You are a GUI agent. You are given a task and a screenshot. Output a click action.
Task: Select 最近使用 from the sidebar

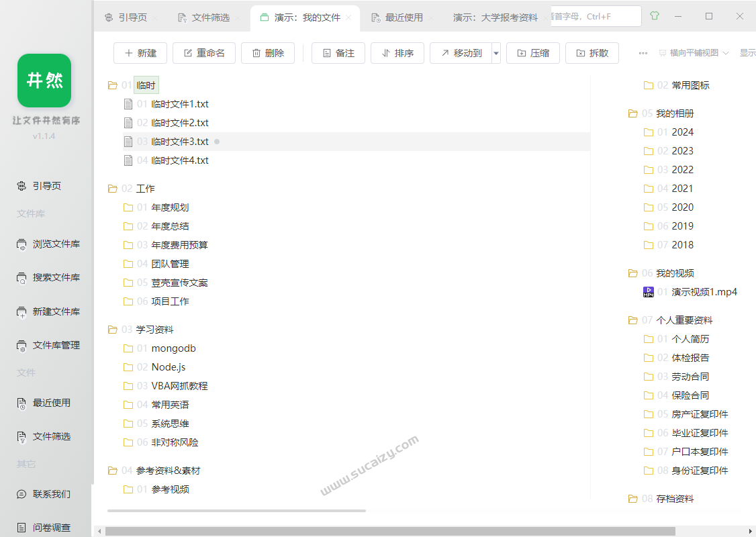coord(47,402)
